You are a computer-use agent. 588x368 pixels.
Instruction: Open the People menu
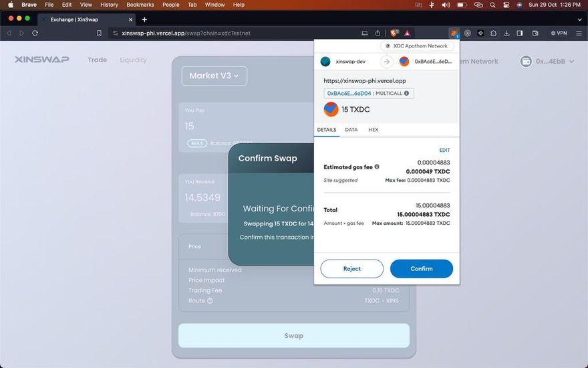170,5
